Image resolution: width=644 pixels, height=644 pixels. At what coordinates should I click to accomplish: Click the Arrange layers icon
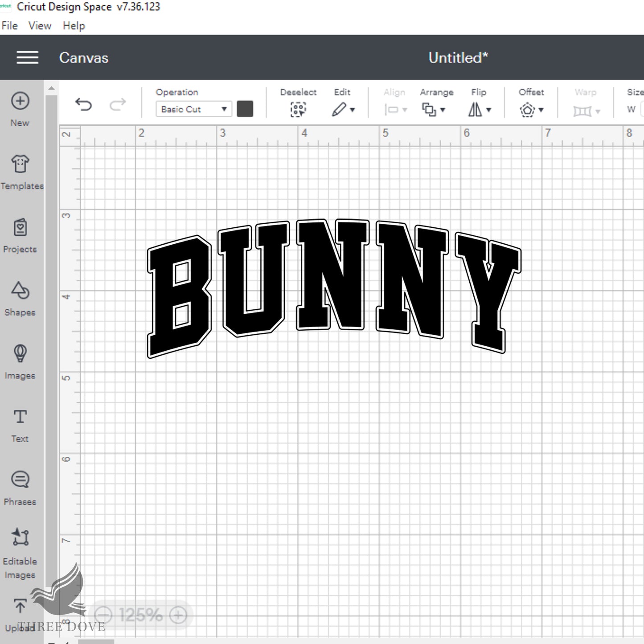click(429, 110)
